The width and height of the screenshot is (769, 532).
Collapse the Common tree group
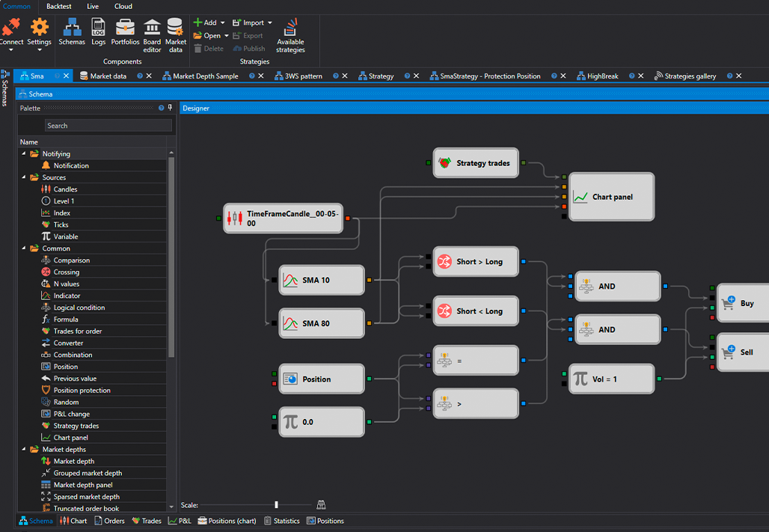pyautogui.click(x=24, y=248)
